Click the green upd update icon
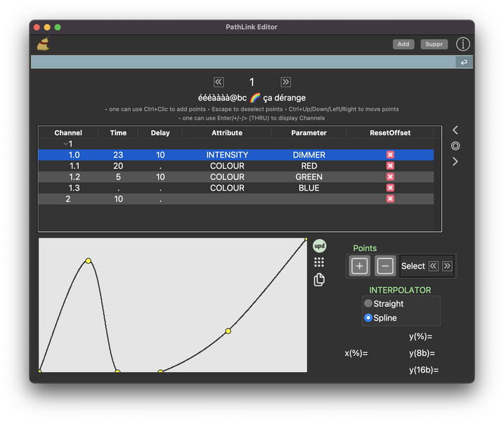The height and width of the screenshot is (422, 504). coord(319,246)
